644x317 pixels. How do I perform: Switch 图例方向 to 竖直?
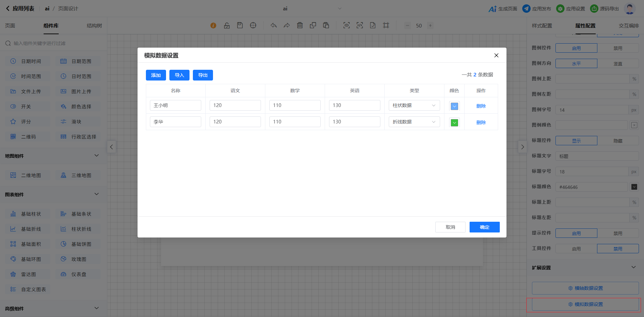(618, 64)
